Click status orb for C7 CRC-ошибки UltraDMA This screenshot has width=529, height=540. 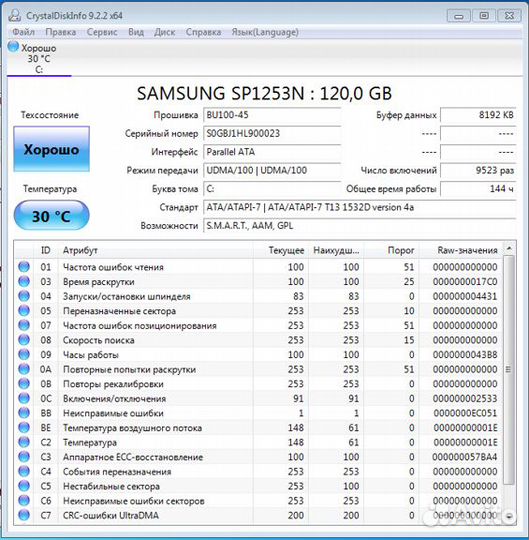[x=24, y=515]
